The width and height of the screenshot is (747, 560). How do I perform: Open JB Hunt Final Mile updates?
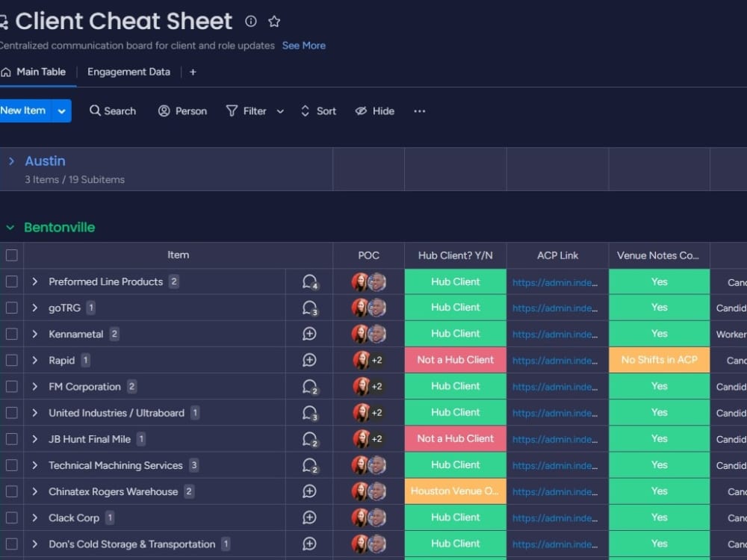pyautogui.click(x=310, y=439)
